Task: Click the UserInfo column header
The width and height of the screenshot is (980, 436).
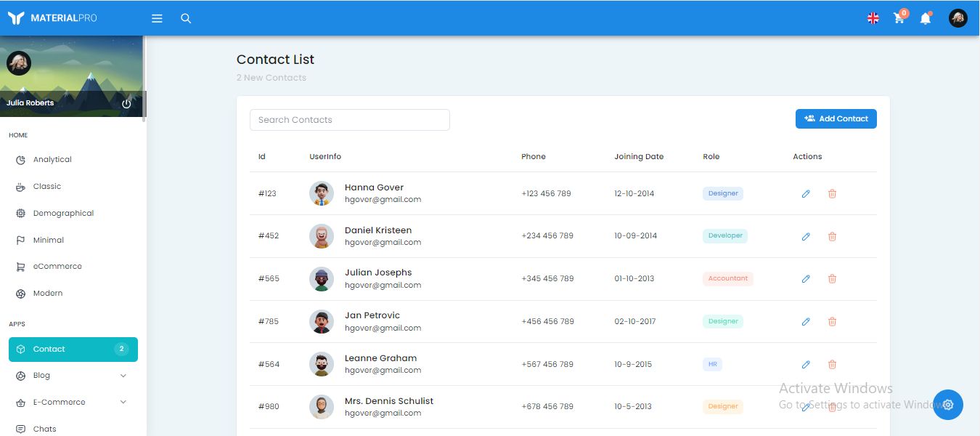Action: tap(325, 157)
